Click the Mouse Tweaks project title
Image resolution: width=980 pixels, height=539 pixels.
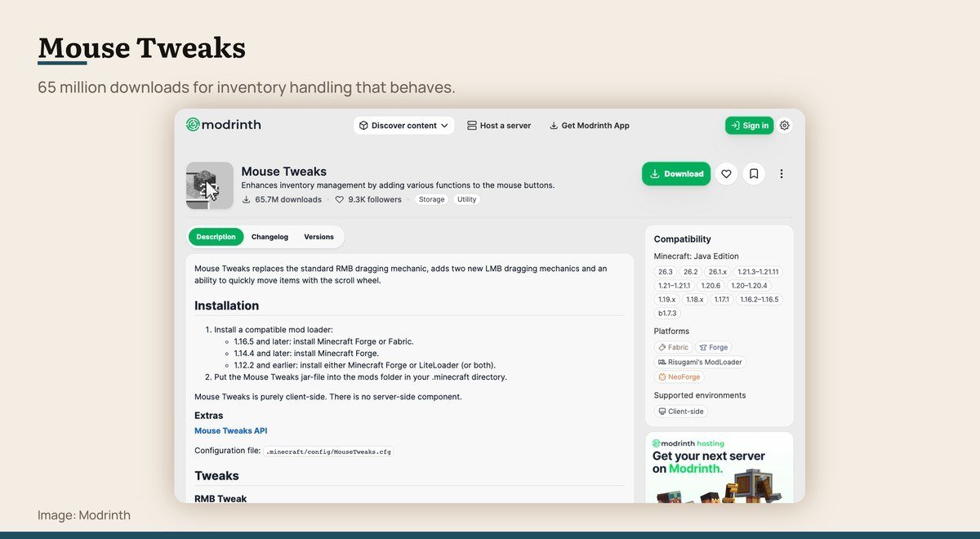(283, 171)
